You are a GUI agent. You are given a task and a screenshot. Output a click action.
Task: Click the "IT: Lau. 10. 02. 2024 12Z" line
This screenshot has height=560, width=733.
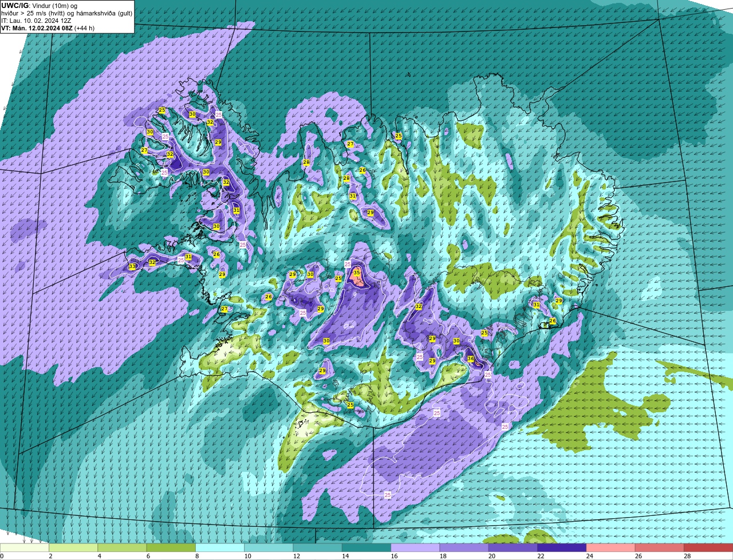point(36,20)
